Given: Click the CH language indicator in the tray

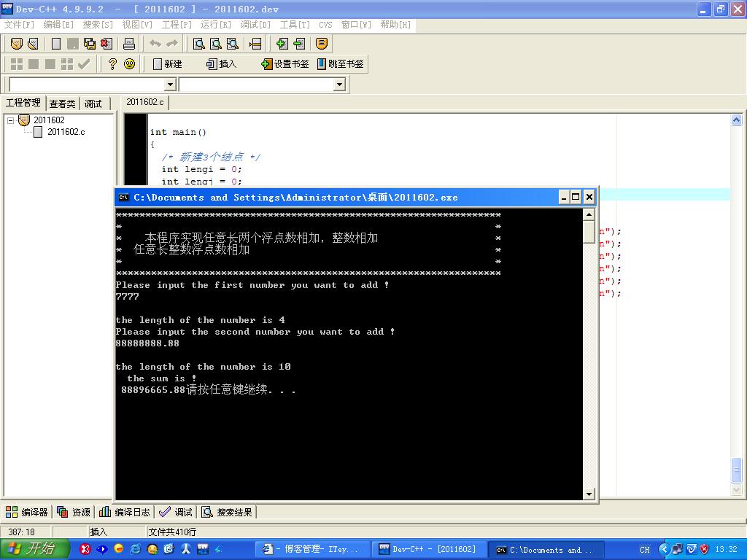Looking at the screenshot, I should [645, 550].
